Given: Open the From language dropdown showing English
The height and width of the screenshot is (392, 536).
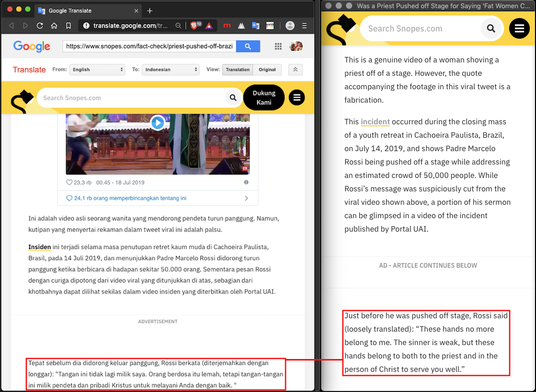Looking at the screenshot, I should (97, 70).
